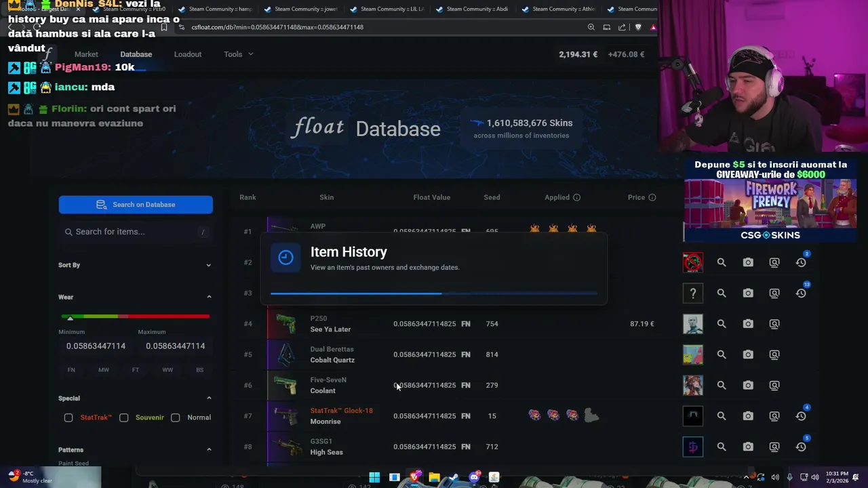Viewport: 868px width, 488px height.
Task: Go to the Market page
Action: 86,54
